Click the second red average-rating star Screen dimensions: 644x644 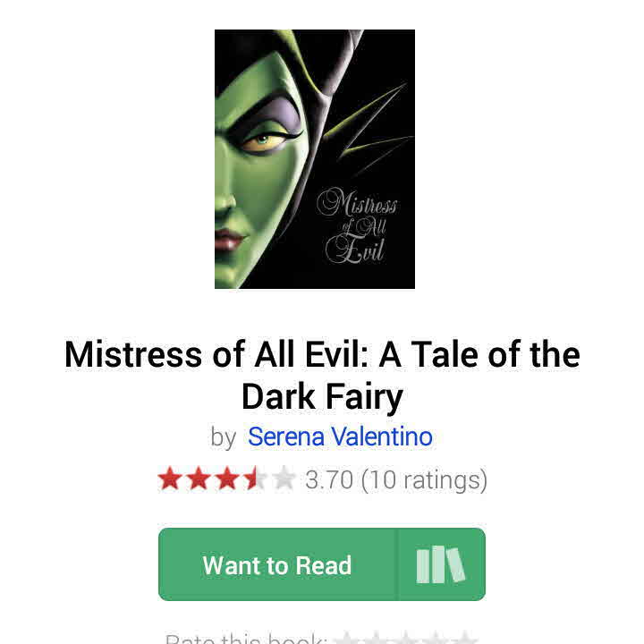(x=199, y=479)
